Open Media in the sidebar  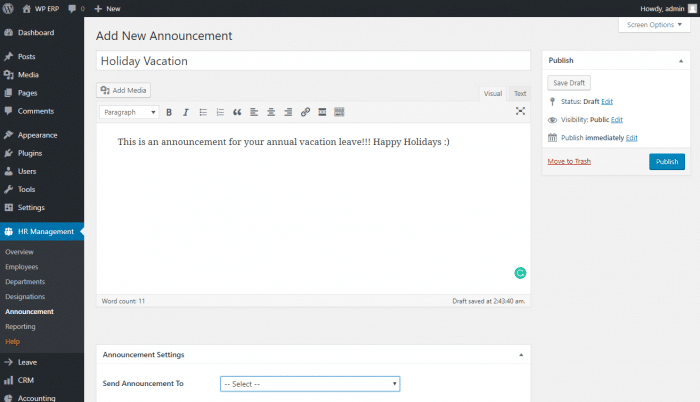(x=42, y=75)
